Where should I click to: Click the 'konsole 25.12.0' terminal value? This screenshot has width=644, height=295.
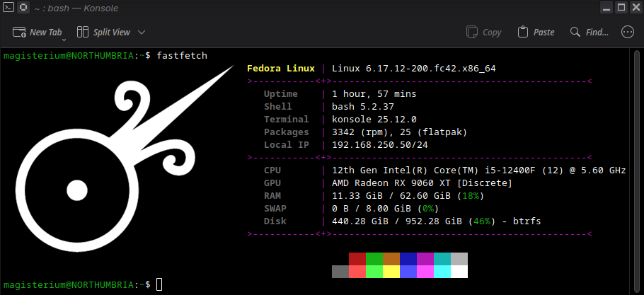[374, 120]
